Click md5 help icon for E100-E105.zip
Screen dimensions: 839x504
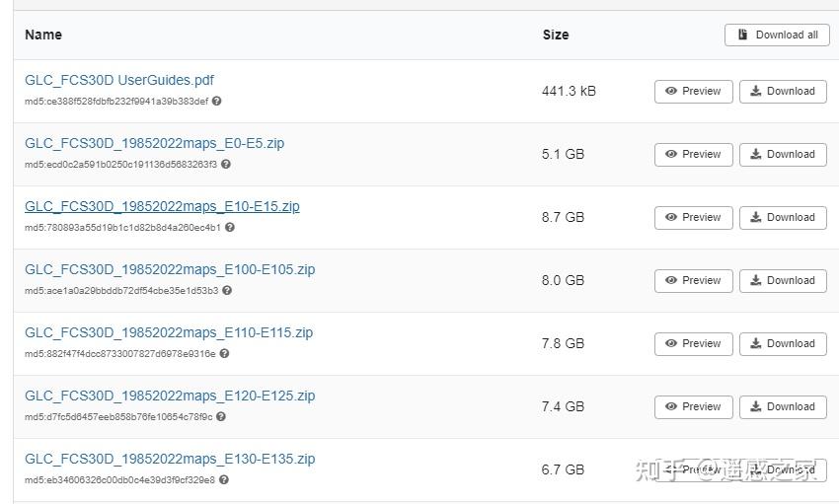click(x=227, y=290)
